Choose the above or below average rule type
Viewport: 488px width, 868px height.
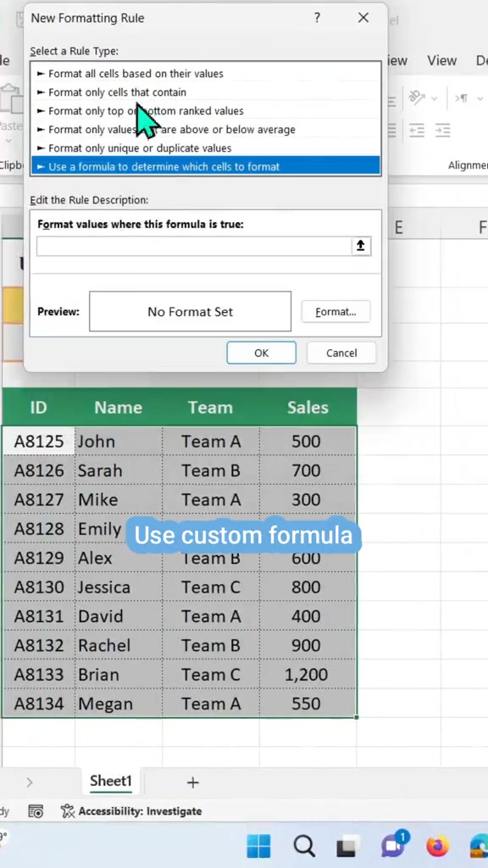[206, 130]
